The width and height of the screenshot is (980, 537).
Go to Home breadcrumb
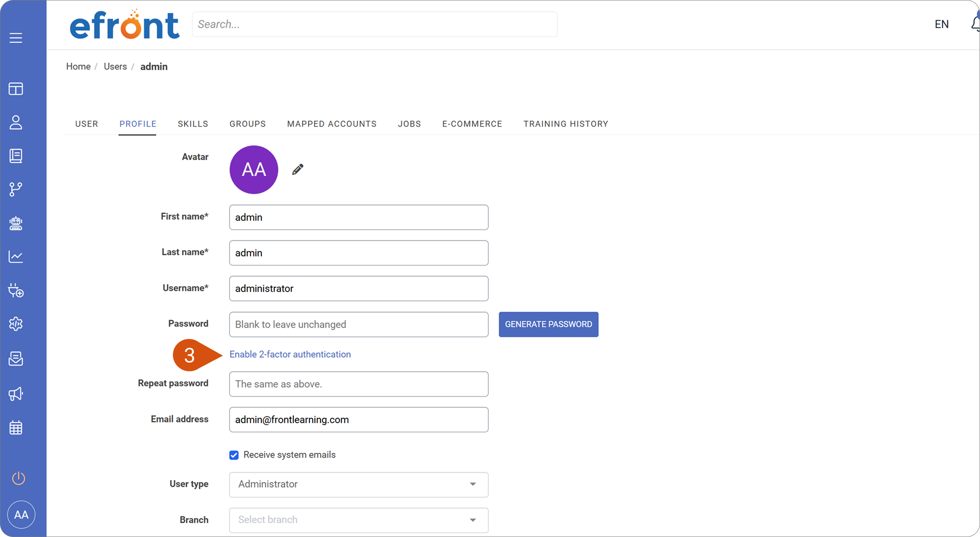(x=78, y=66)
